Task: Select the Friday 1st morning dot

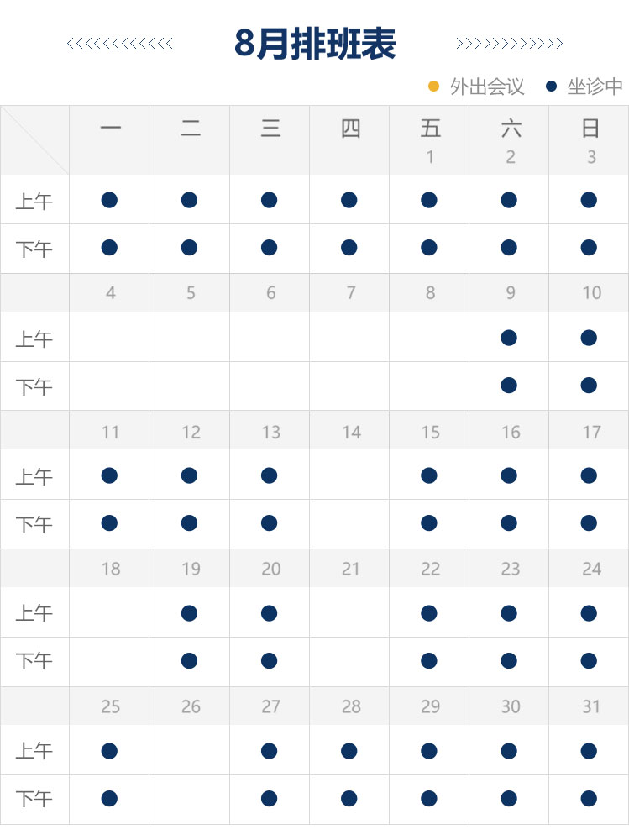Action: click(429, 201)
